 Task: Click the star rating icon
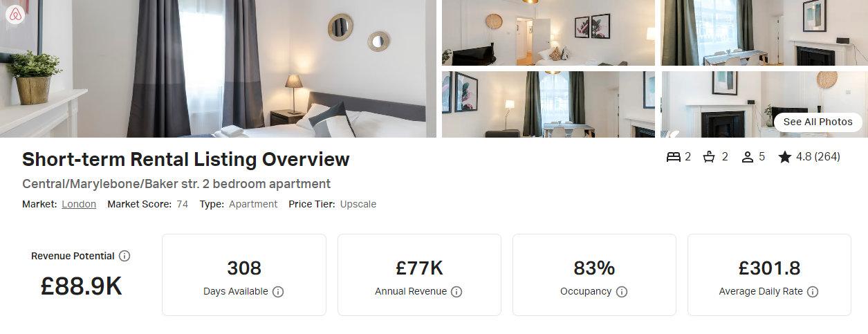point(784,157)
